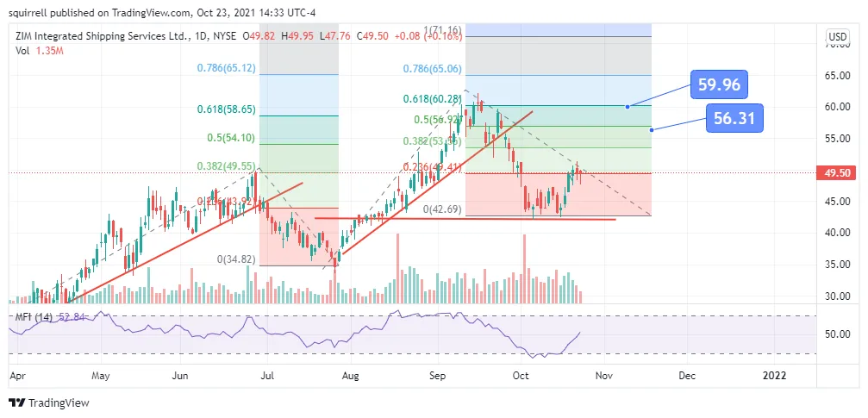Click Oct on the time axis
This screenshot has width=868, height=418.
521,376
